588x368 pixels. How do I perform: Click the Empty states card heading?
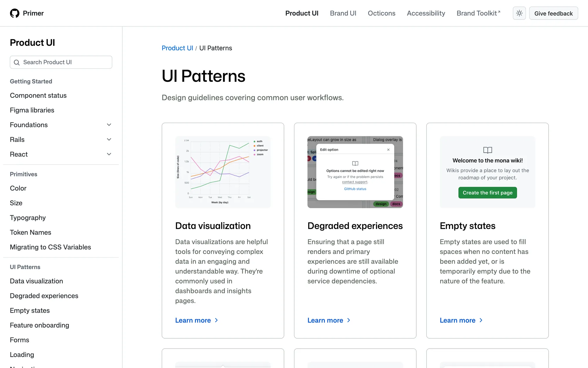coord(467,226)
